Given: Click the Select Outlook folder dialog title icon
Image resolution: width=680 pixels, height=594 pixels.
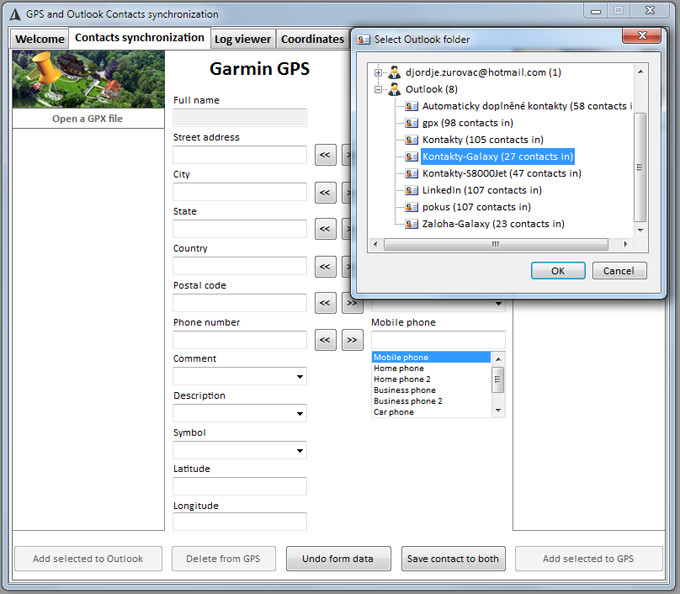Looking at the screenshot, I should [363, 40].
